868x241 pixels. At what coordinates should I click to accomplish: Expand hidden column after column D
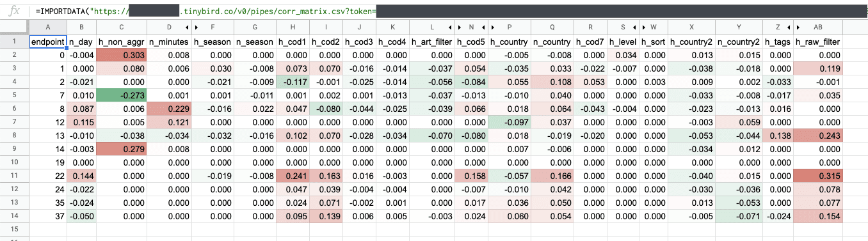pyautogui.click(x=186, y=27)
